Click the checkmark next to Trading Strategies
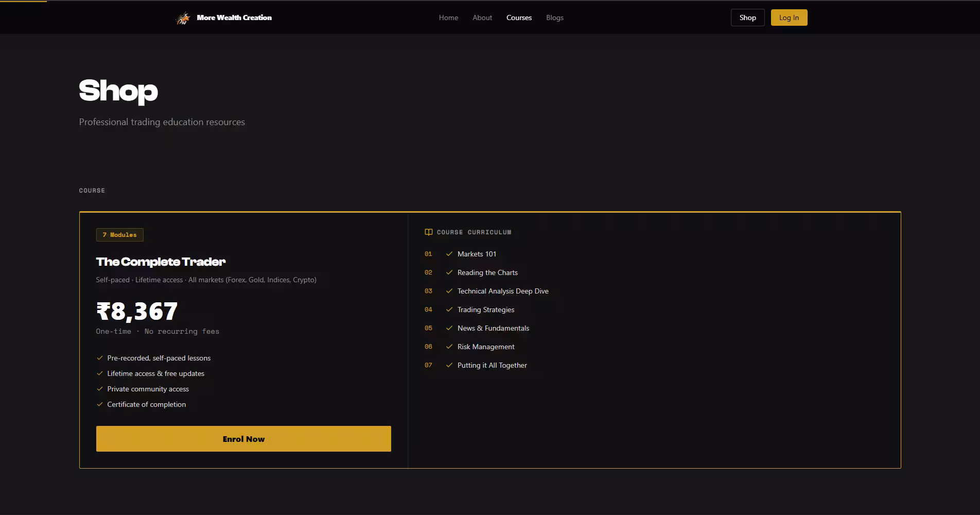This screenshot has width=980, height=515. (449, 310)
